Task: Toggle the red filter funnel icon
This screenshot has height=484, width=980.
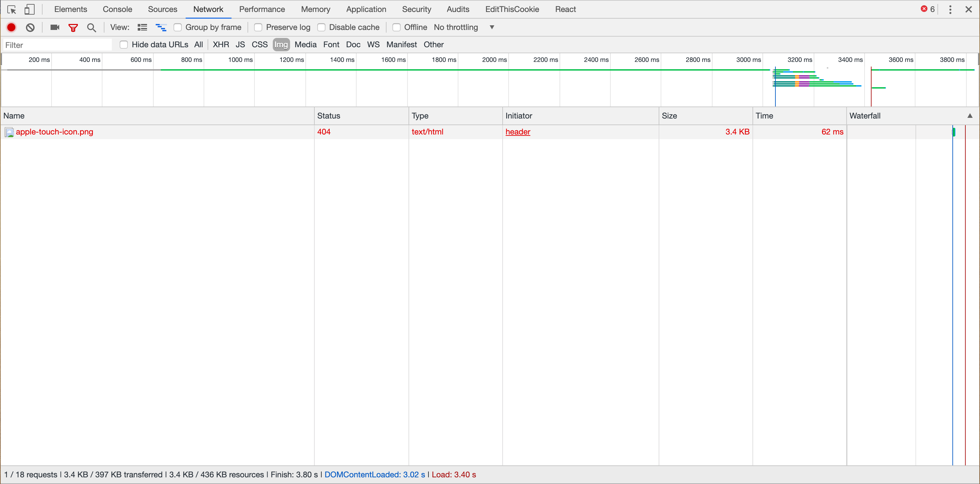Action: [73, 27]
